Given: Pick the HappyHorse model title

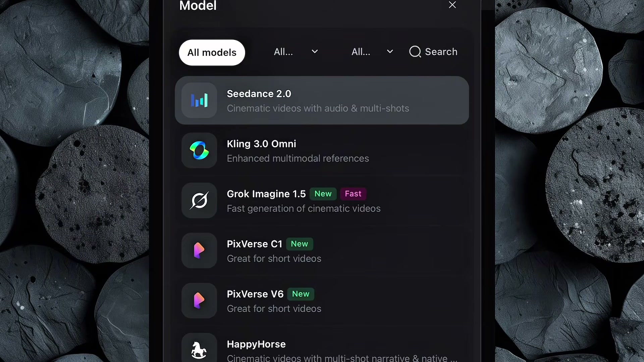Looking at the screenshot, I should pos(256,344).
